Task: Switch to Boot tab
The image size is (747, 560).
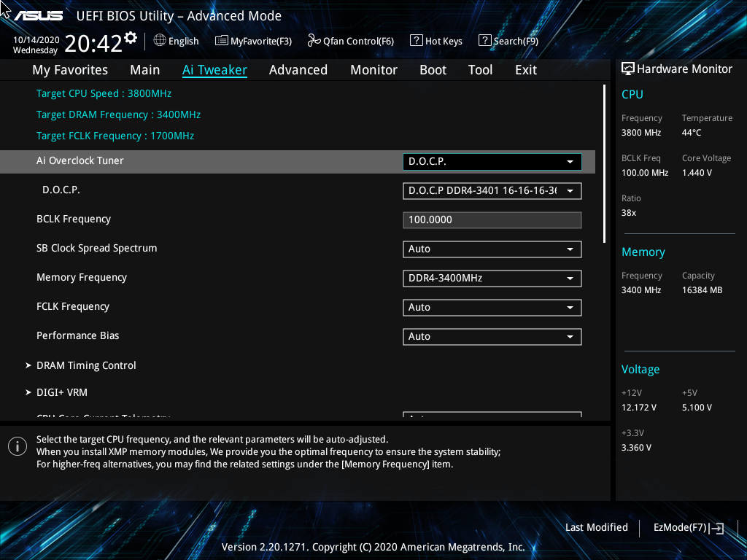Action: pyautogui.click(x=433, y=70)
